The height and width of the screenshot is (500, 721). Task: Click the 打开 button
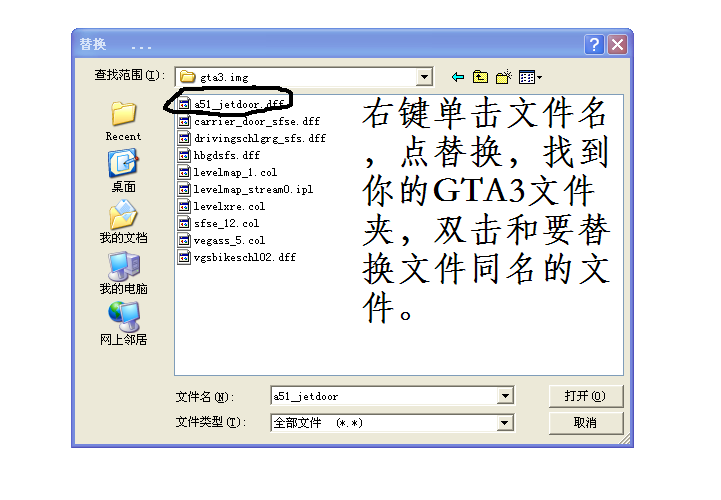(x=585, y=397)
